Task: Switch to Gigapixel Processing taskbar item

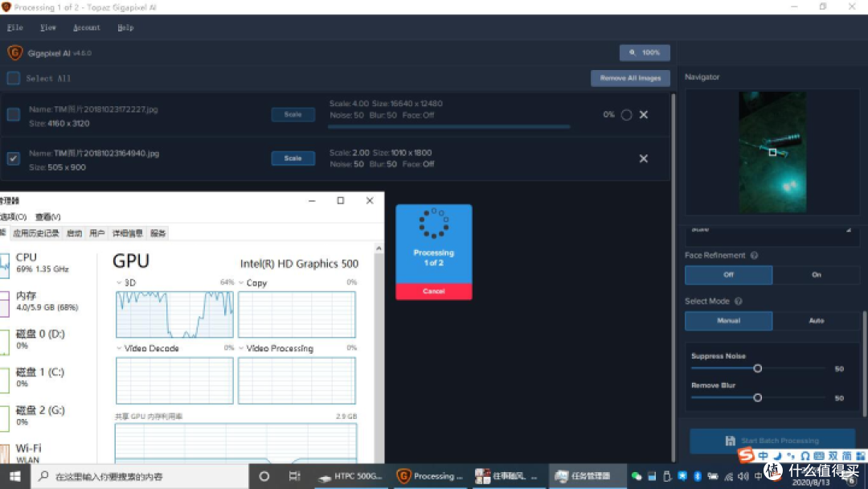Action: click(x=430, y=476)
